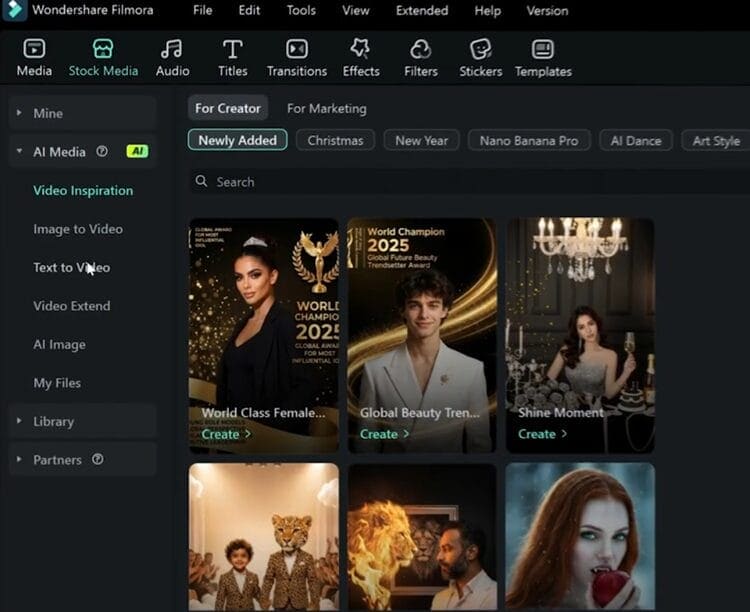Click the green AI badge

137,151
